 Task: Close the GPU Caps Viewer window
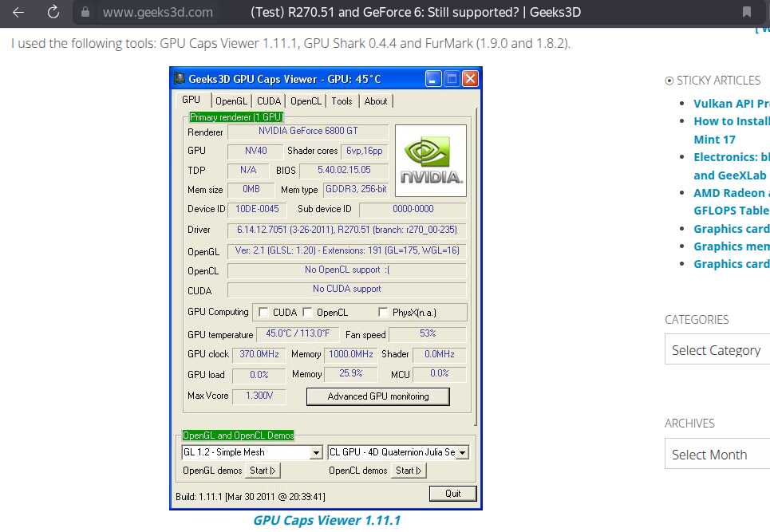coord(470,78)
